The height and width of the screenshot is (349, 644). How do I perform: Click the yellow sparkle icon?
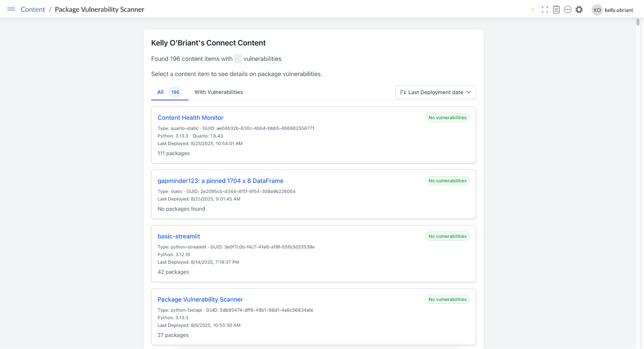click(x=532, y=9)
